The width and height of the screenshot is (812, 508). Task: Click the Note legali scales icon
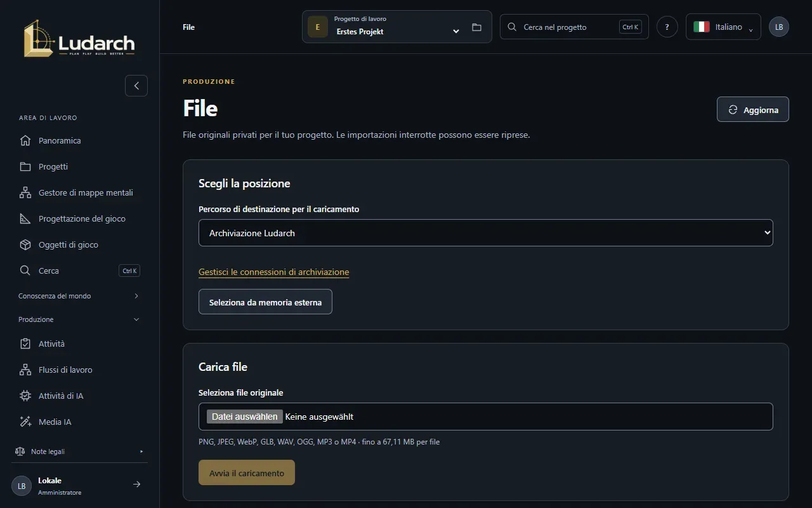click(x=20, y=451)
